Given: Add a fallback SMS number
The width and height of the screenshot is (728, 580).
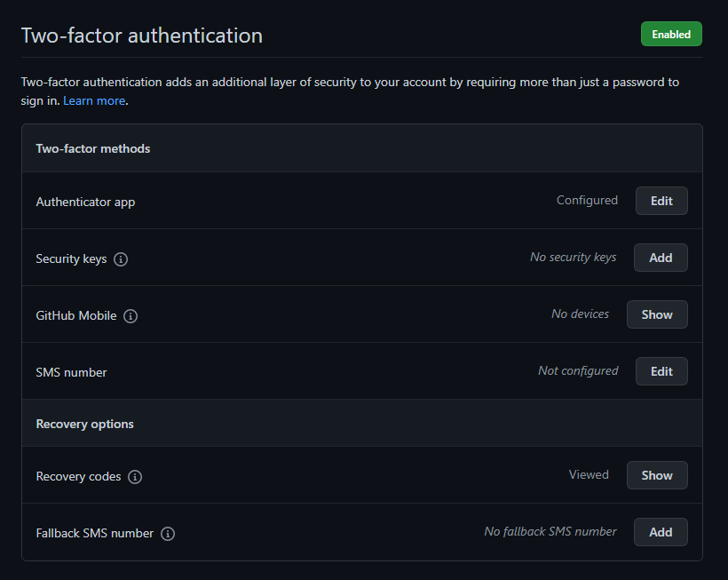Looking at the screenshot, I should click(x=661, y=532).
